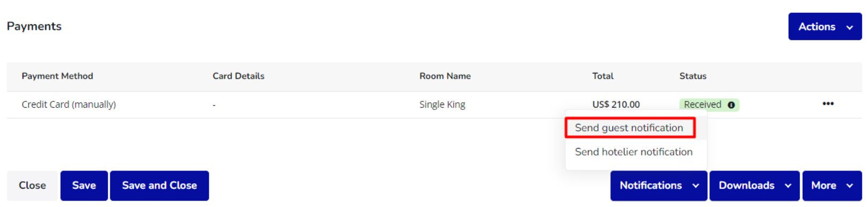868x207 pixels.
Task: Open the three-dot row options menu
Action: [828, 103]
